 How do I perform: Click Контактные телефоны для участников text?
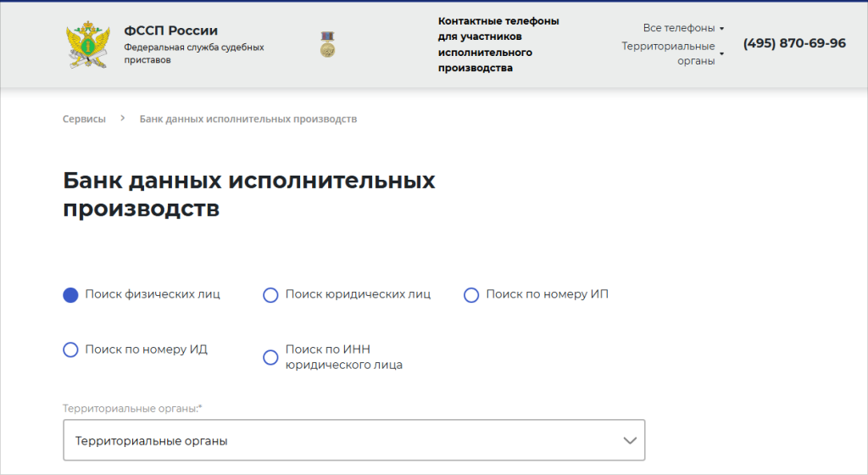[498, 45]
